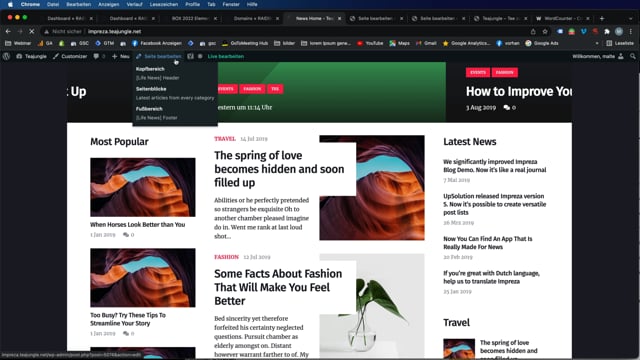This screenshot has width=640, height=360.
Task: Open the Chrome extensions puzzle icon
Action: [607, 31]
